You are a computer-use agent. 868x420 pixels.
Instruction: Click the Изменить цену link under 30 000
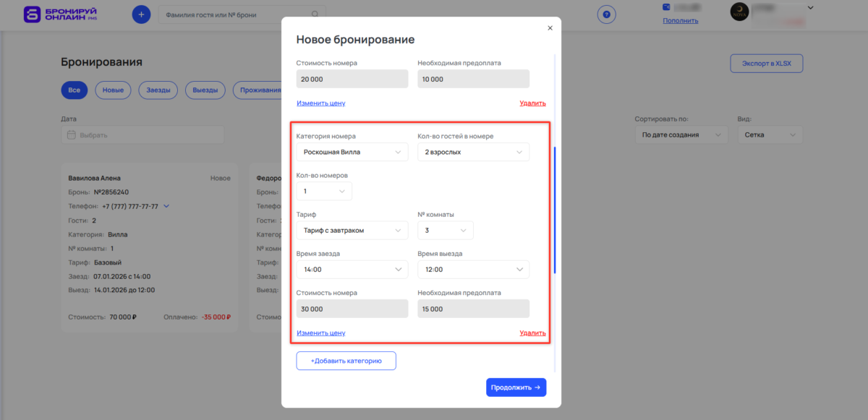click(x=320, y=332)
